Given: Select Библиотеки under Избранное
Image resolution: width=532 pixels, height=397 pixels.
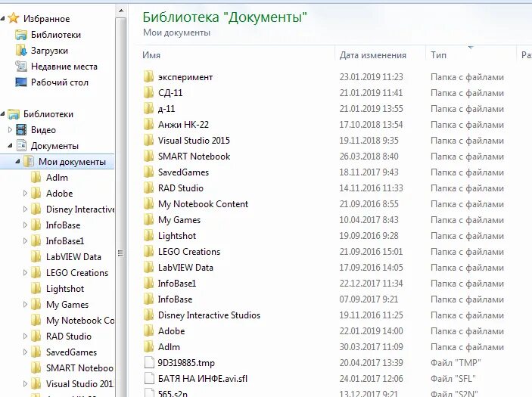Looking at the screenshot, I should point(56,35).
